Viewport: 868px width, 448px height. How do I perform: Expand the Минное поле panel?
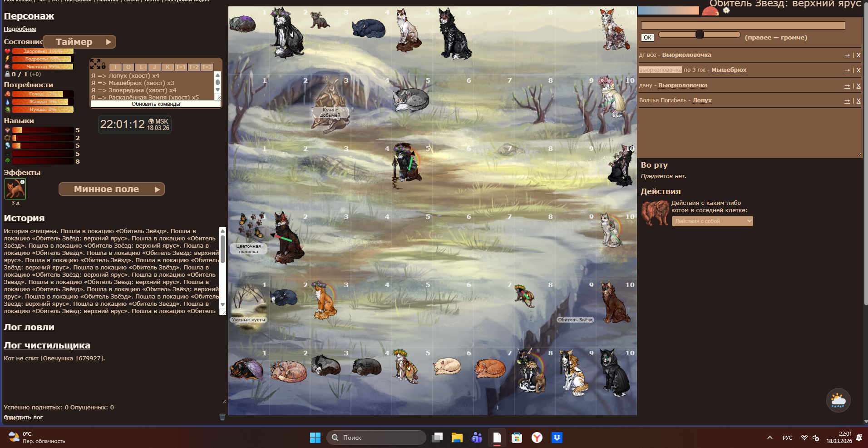[x=112, y=189]
